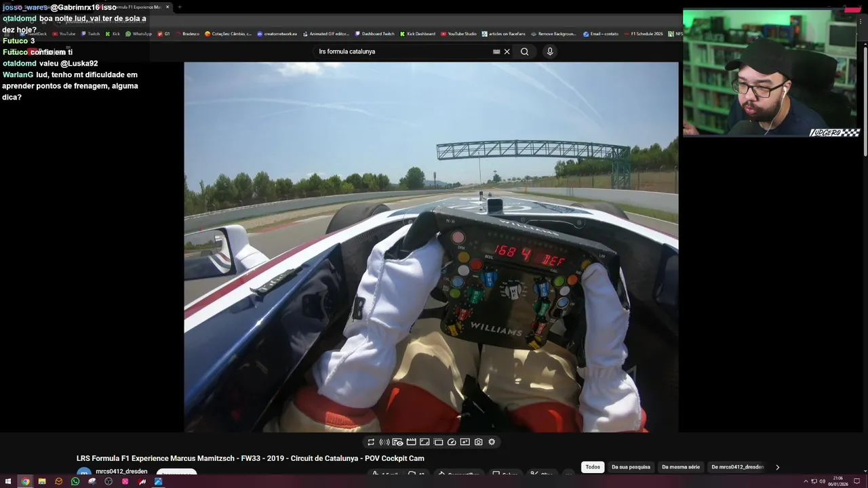Screen dimensions: 868x488
Task: Open the Kick bookmark
Action: pyautogui.click(x=113, y=34)
